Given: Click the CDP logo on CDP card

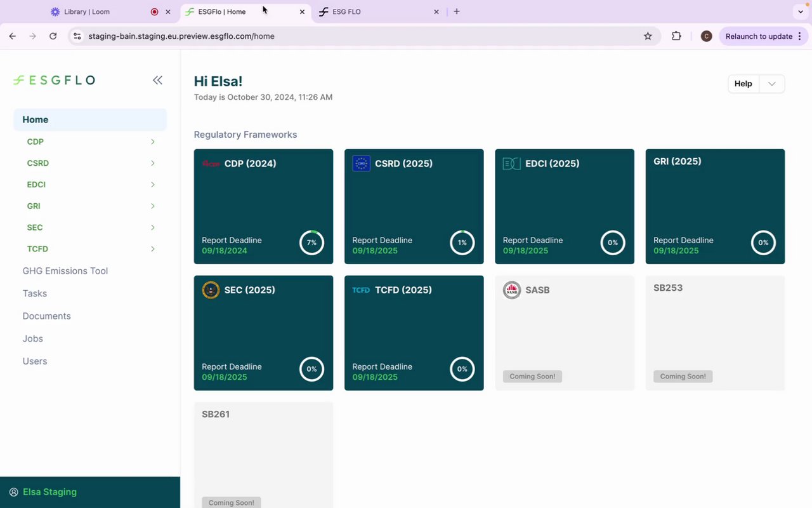Looking at the screenshot, I should [x=211, y=164].
